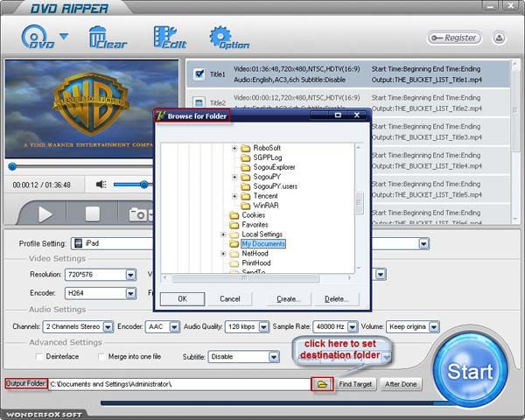Adjust the volume slider knob
525x420 pixels.
pyautogui.click(x=144, y=185)
